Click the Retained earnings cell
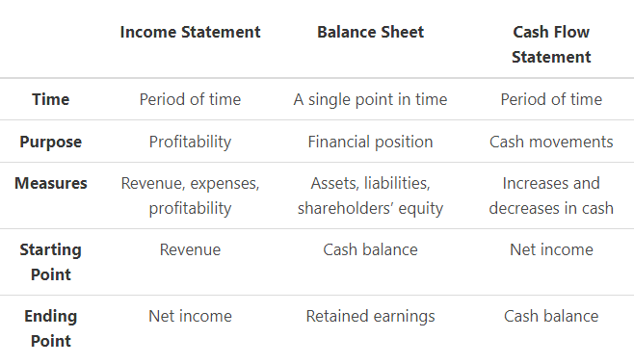The width and height of the screenshot is (634, 364). (x=370, y=316)
